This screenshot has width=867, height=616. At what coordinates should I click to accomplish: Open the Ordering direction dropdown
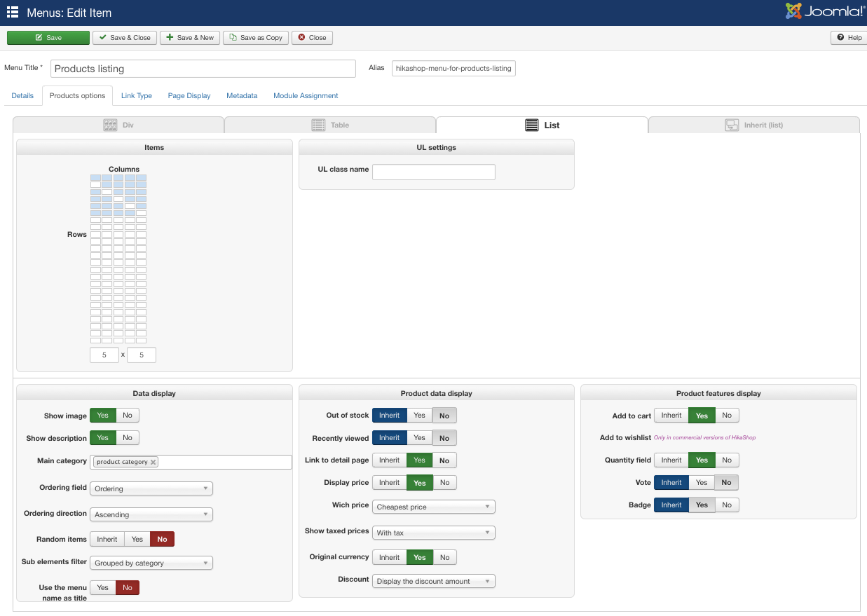coord(151,514)
